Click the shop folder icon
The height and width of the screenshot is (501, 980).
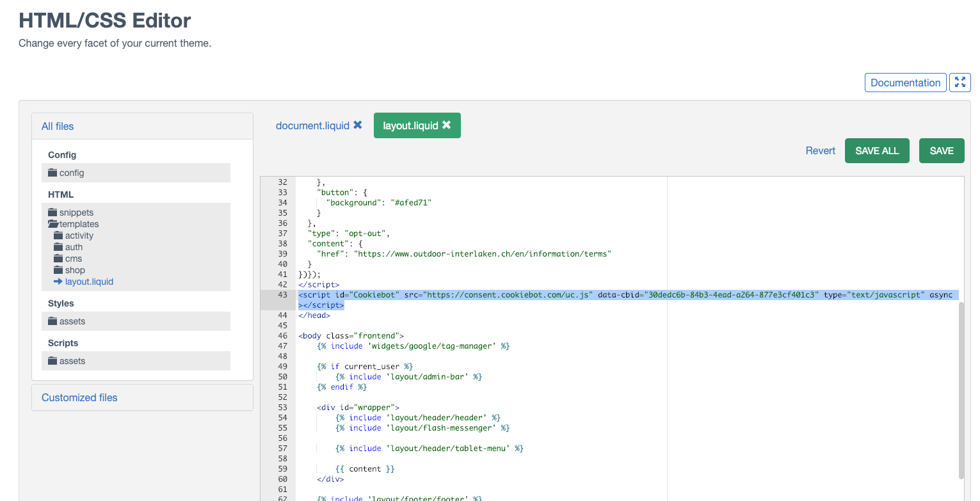[x=58, y=270]
